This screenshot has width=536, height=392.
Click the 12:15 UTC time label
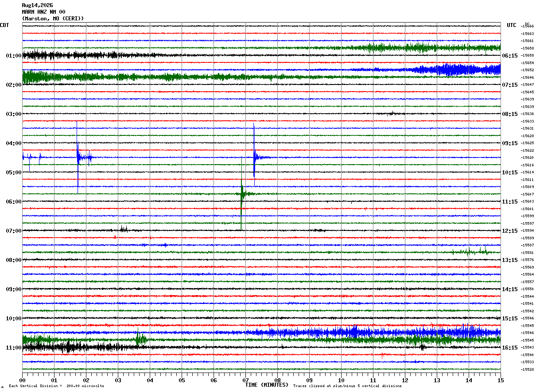[510, 231]
